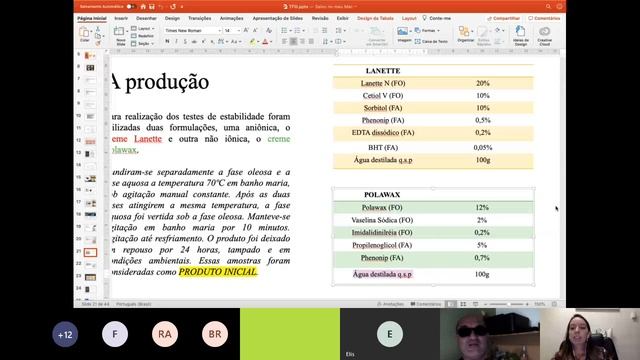Toggle align text right
The image size is (640, 360).
[x=302, y=41]
